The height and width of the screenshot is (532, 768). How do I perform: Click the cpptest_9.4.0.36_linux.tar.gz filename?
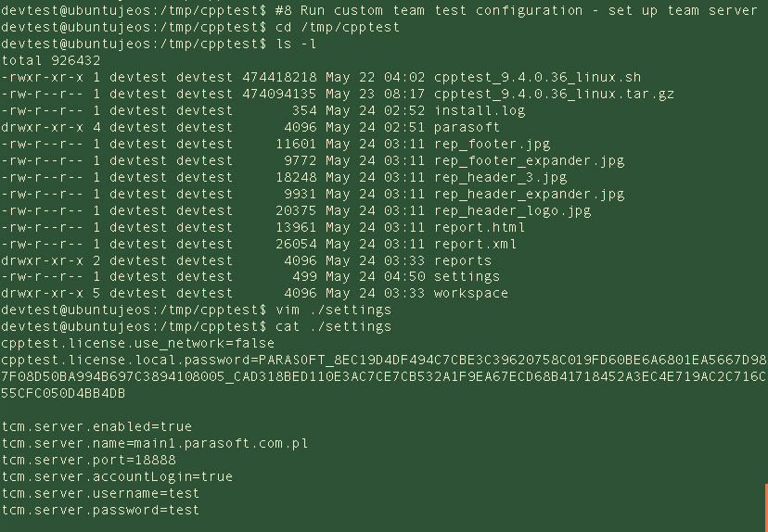[x=554, y=94]
